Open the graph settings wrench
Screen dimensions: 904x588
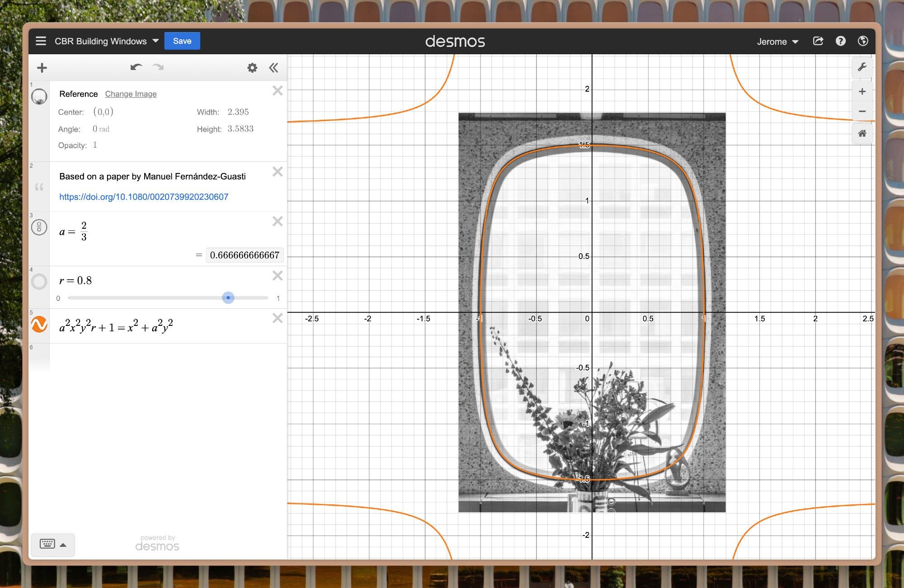click(x=862, y=67)
